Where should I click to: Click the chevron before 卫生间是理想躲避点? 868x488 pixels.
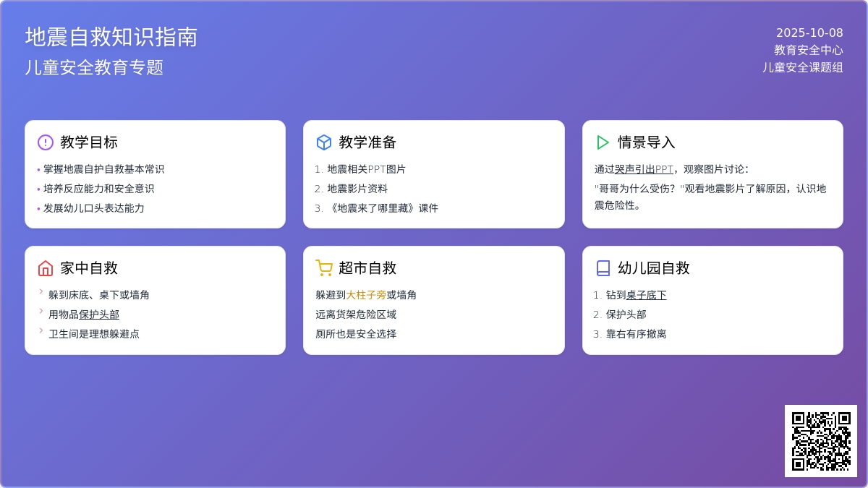pyautogui.click(x=41, y=331)
